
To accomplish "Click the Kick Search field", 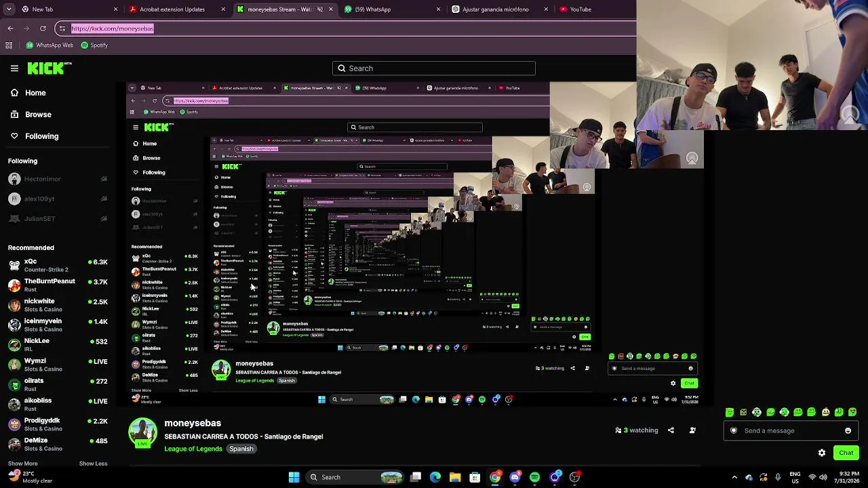I will [434, 68].
